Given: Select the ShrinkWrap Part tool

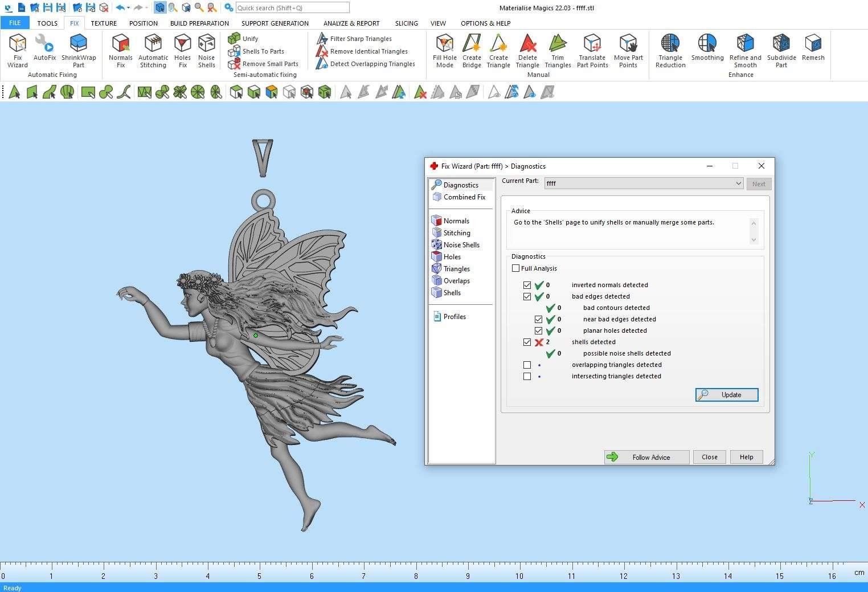Looking at the screenshot, I should pos(79,50).
